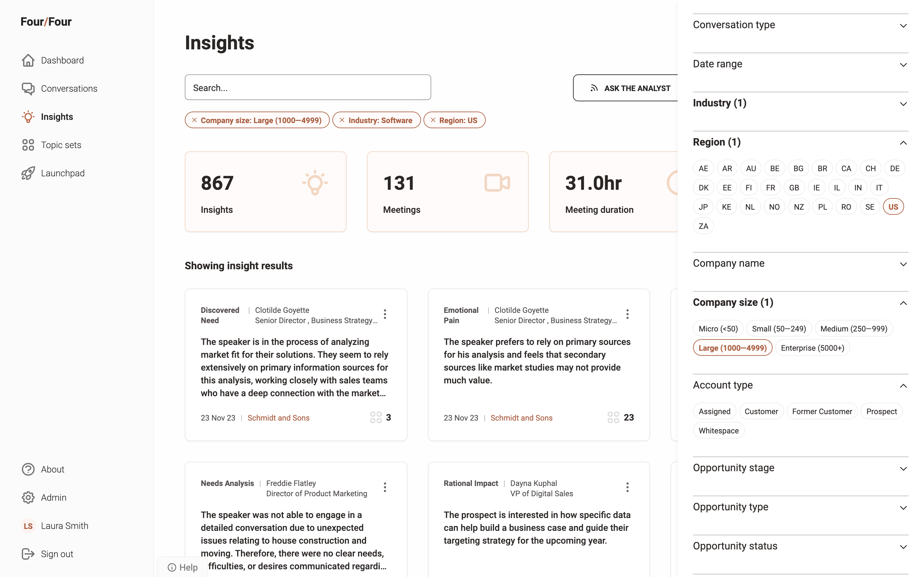
Task: Click the Four/Four logo
Action: click(x=46, y=22)
